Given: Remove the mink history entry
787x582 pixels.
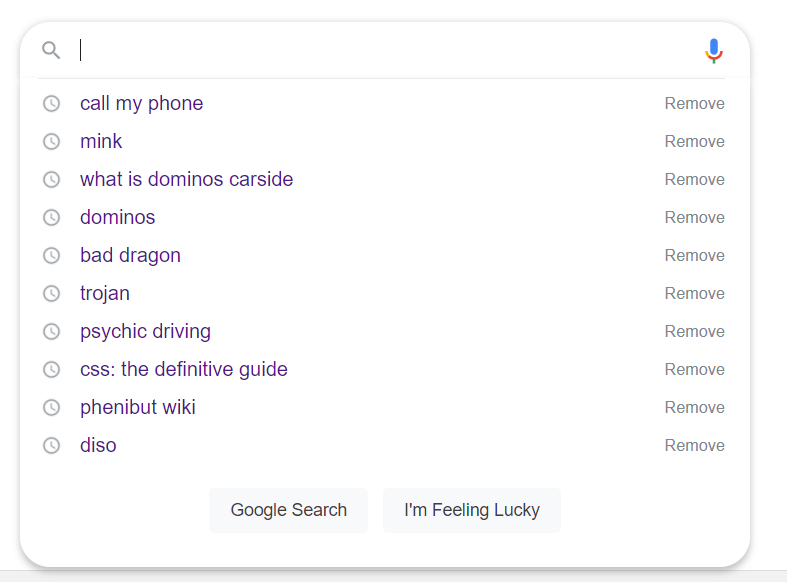Looking at the screenshot, I should pyautogui.click(x=694, y=142).
